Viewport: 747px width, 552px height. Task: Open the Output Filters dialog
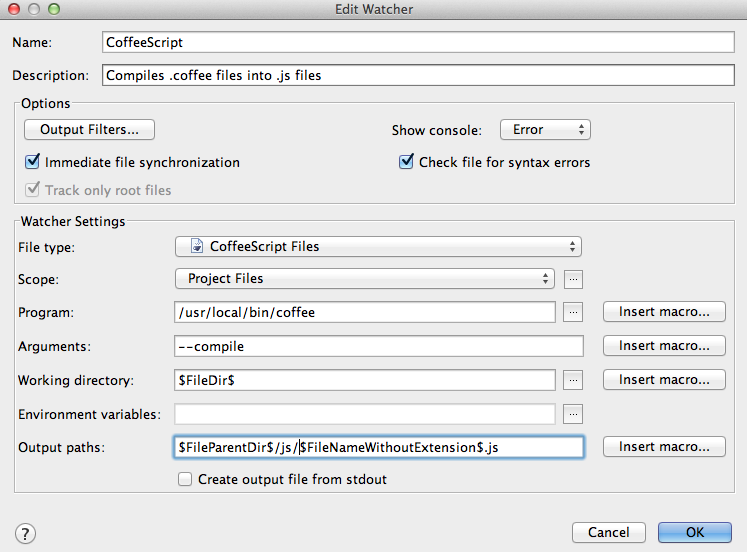tap(90, 130)
